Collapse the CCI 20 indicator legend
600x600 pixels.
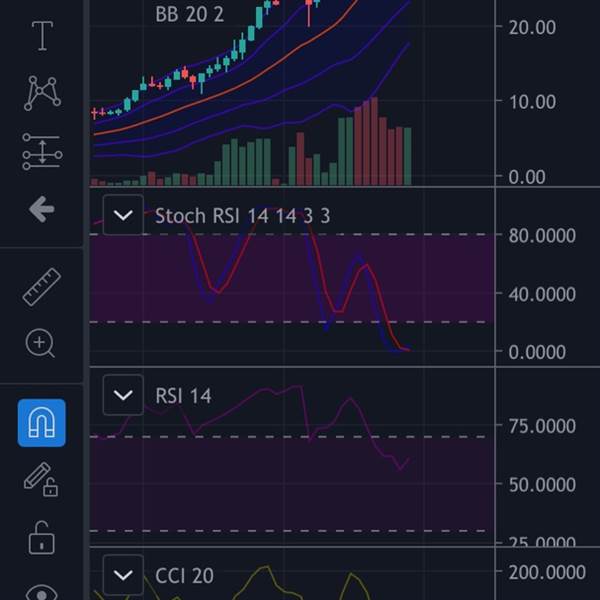pos(123,575)
